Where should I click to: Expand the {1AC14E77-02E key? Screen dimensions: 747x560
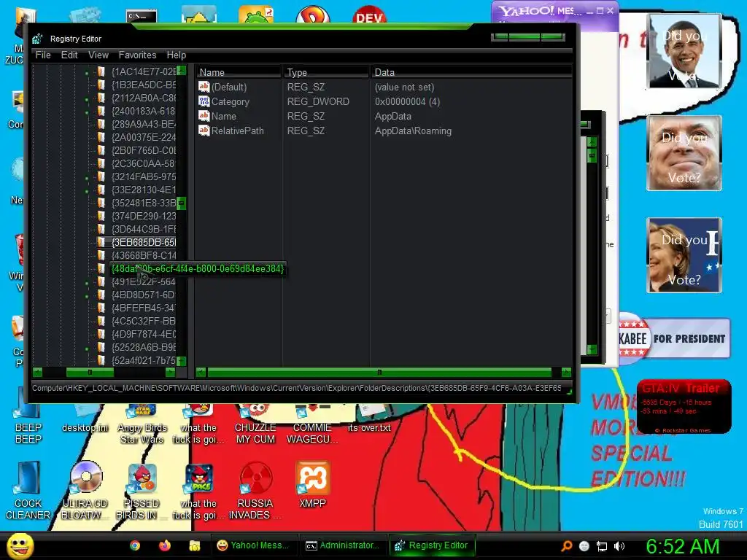coord(87,74)
